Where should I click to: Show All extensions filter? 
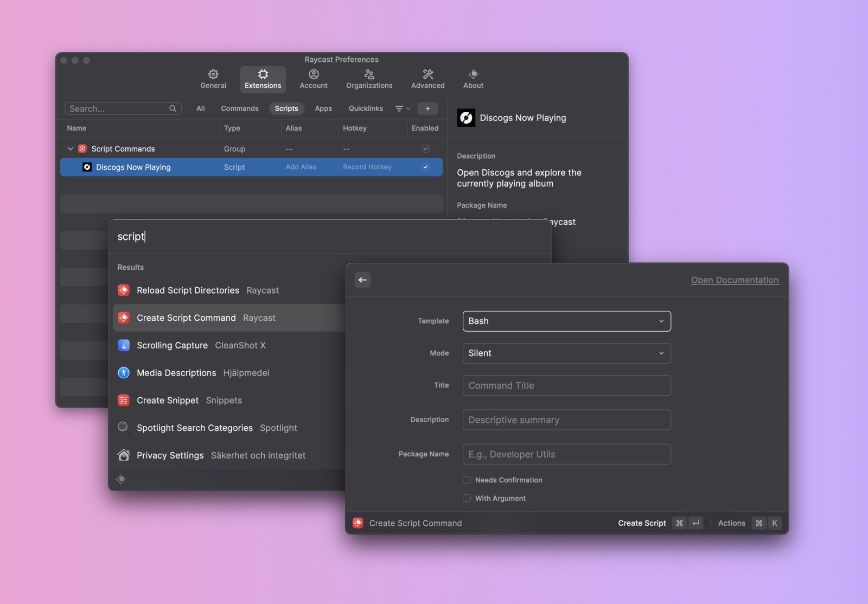[200, 109]
